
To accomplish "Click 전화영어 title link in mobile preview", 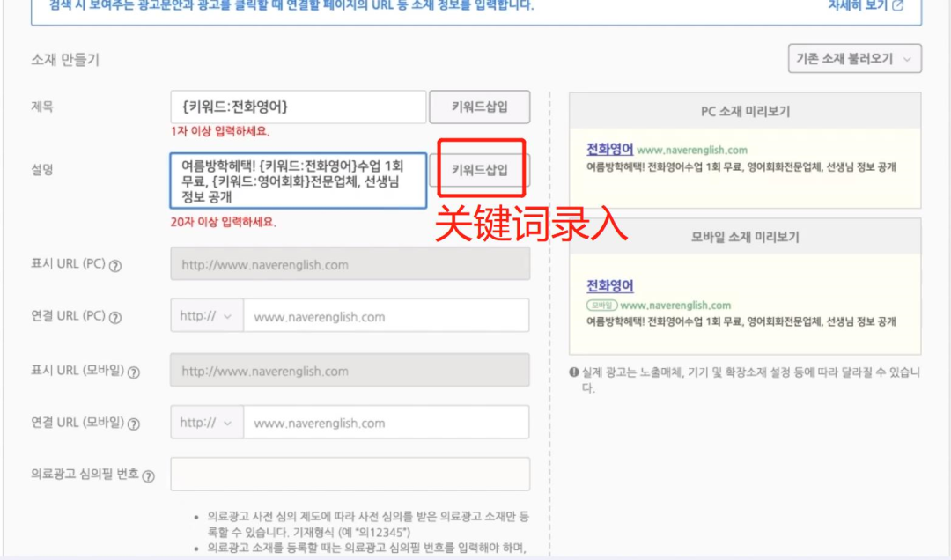I will tap(609, 285).
